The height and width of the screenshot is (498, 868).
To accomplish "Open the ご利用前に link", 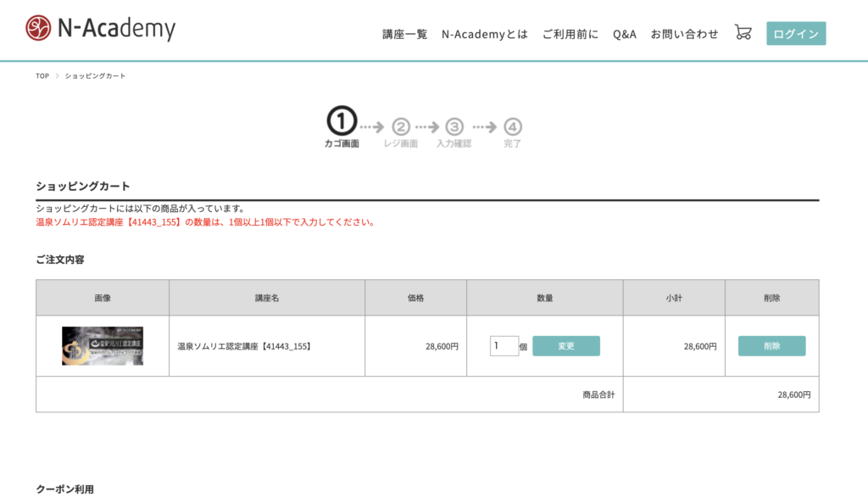I will (x=570, y=34).
